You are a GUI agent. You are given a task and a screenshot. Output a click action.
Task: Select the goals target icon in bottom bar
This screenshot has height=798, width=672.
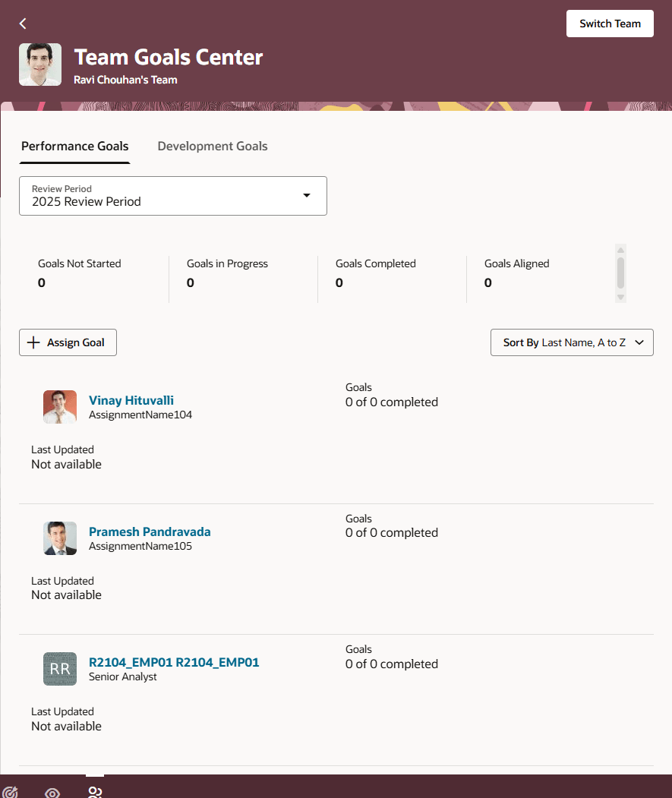point(11,792)
